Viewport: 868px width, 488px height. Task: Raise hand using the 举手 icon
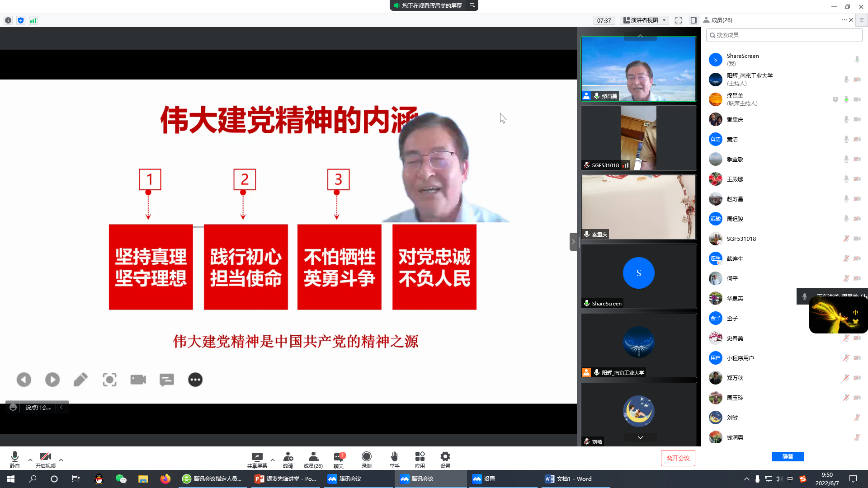(x=394, y=457)
